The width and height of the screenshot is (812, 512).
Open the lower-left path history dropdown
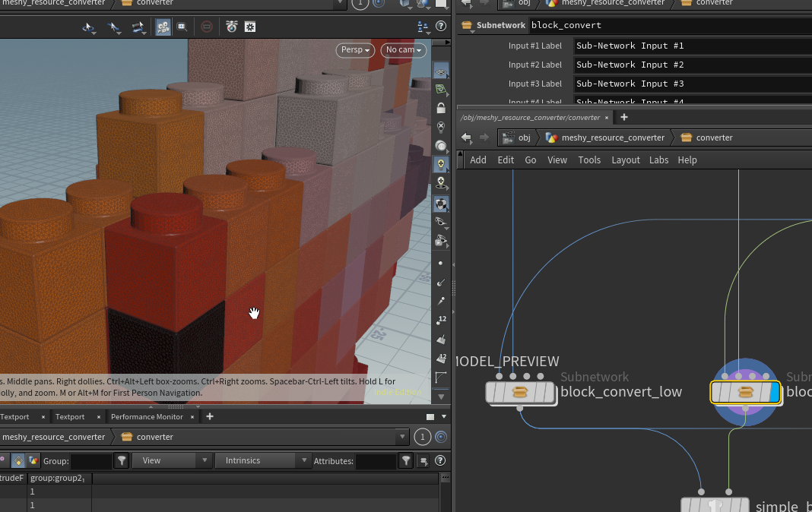point(402,437)
